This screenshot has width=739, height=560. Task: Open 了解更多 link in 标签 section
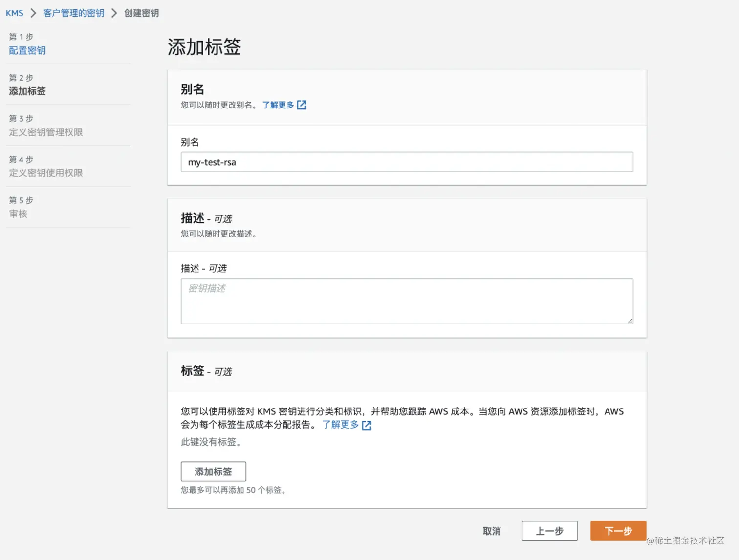coord(341,425)
